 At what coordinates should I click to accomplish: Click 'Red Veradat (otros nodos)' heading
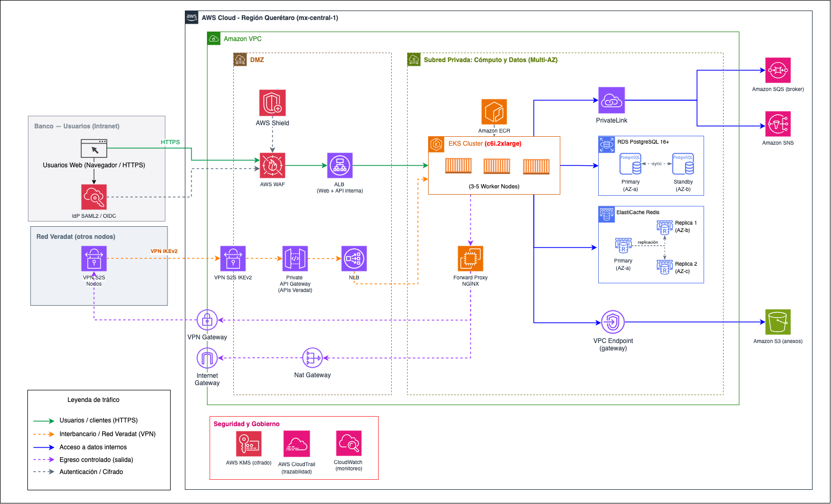click(x=76, y=237)
